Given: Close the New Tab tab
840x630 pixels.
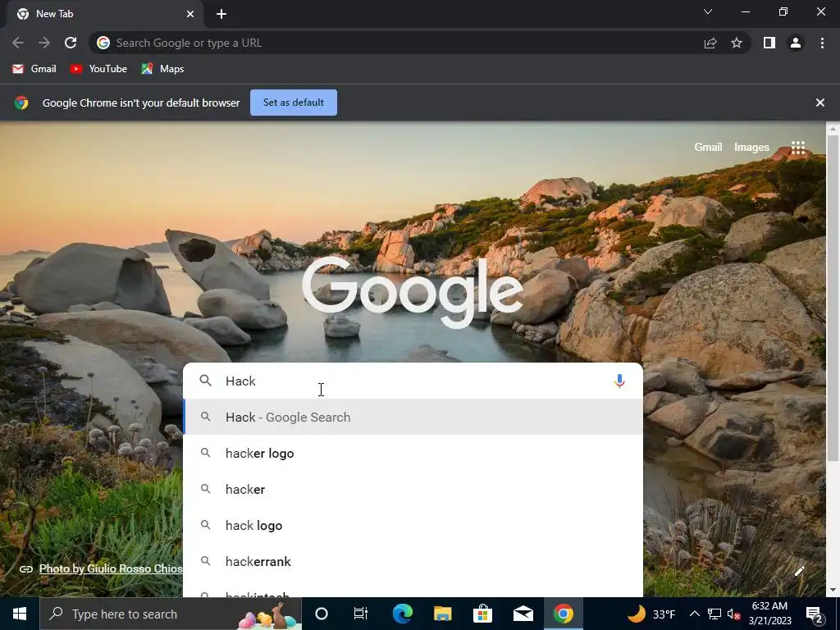Looking at the screenshot, I should click(190, 14).
